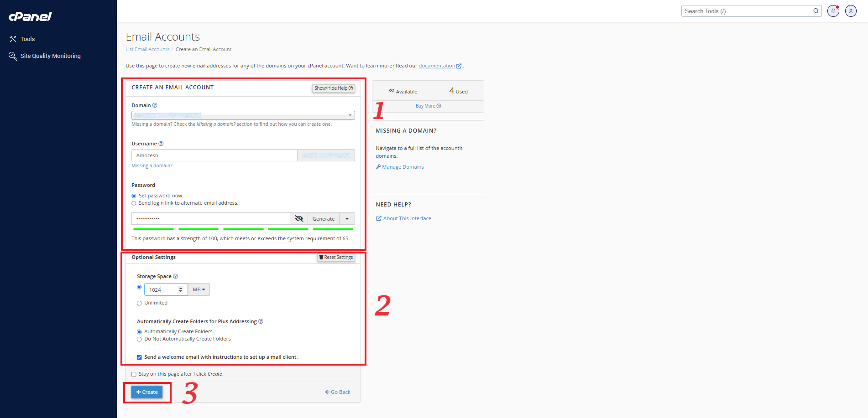
Task: Expand the MB storage unit dropdown
Action: coord(199,289)
